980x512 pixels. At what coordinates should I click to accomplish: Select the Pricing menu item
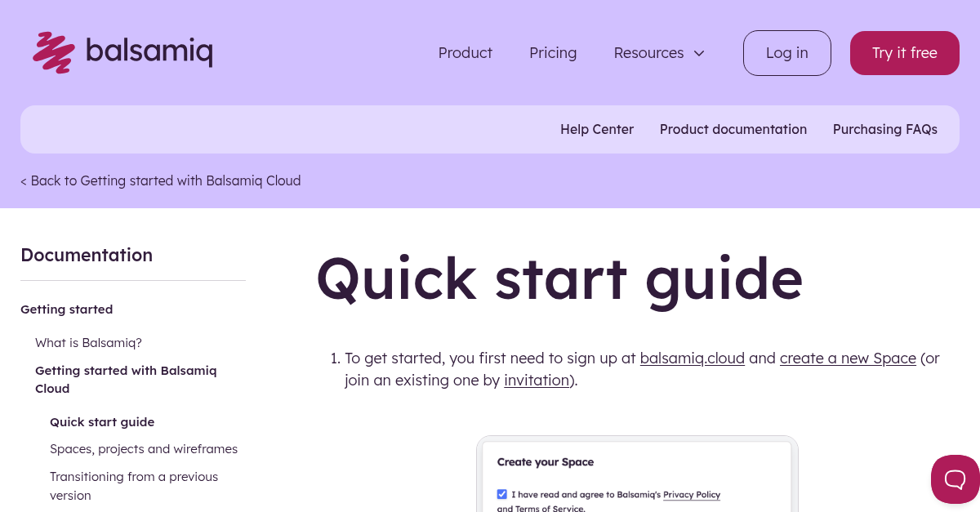coord(553,52)
